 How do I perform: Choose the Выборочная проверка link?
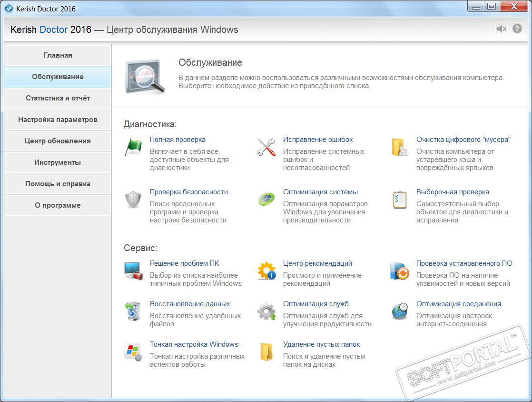pyautogui.click(x=453, y=192)
